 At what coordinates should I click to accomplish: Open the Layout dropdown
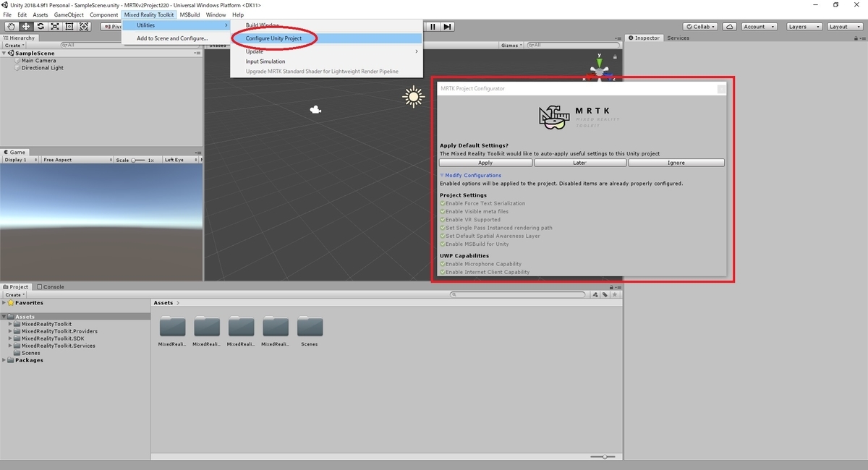pyautogui.click(x=843, y=27)
